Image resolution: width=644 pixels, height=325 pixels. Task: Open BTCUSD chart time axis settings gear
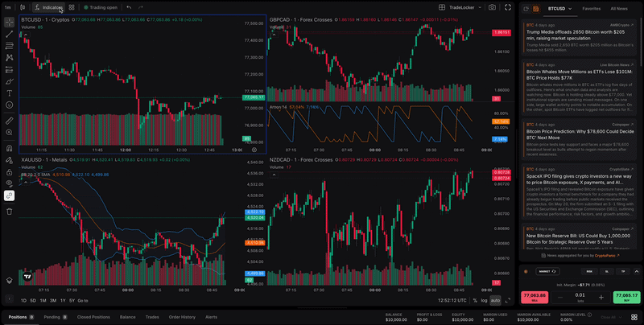254,150
